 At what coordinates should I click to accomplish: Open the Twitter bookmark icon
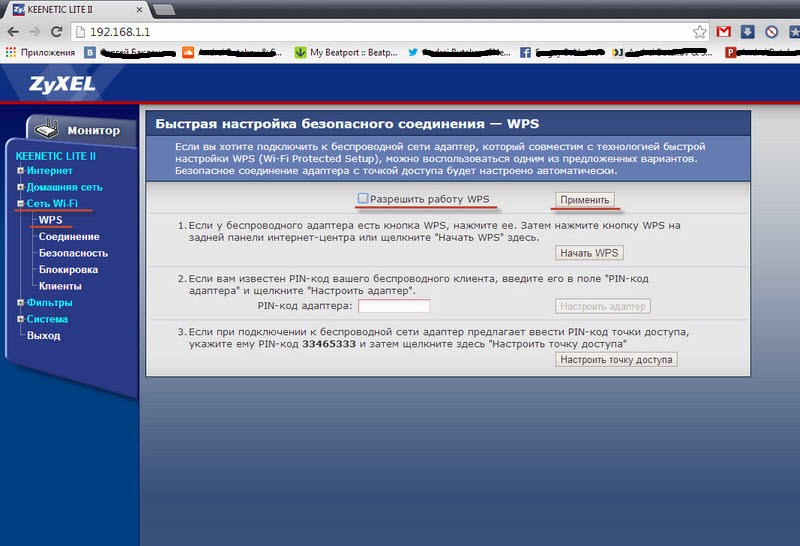click(x=413, y=52)
